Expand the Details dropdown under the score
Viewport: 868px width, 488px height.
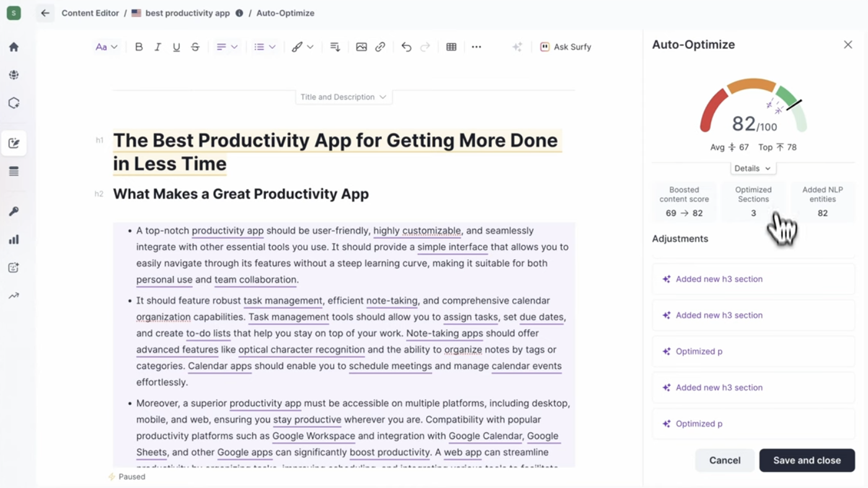753,169
